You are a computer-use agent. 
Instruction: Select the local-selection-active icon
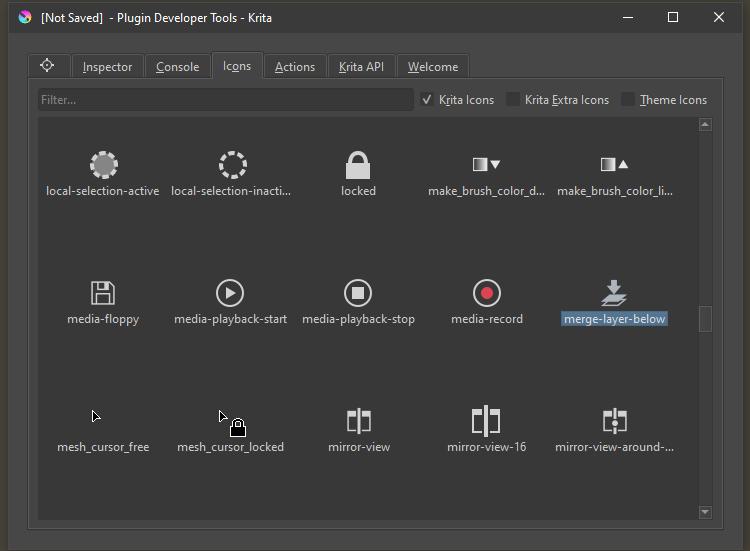point(103,165)
